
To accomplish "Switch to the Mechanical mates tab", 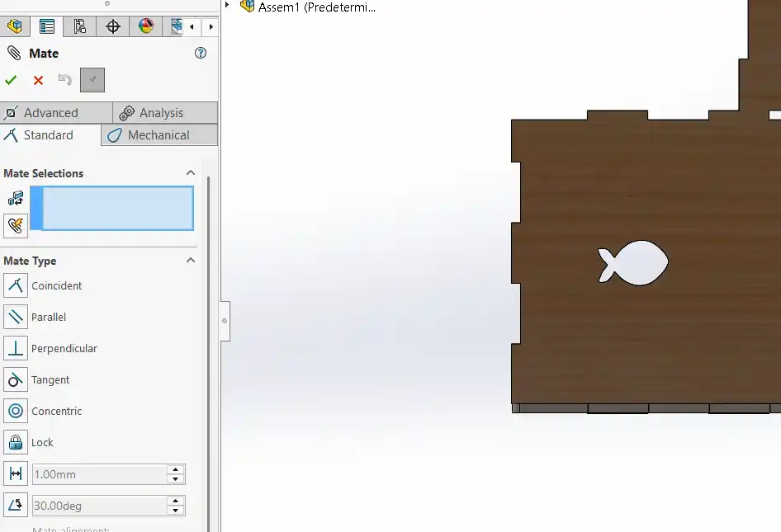I will tap(159, 135).
